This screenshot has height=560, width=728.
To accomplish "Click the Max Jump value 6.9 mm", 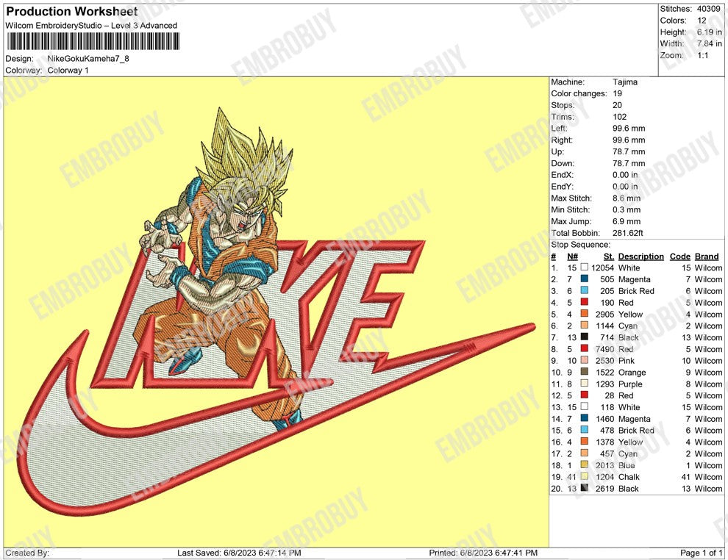I will 627,221.
